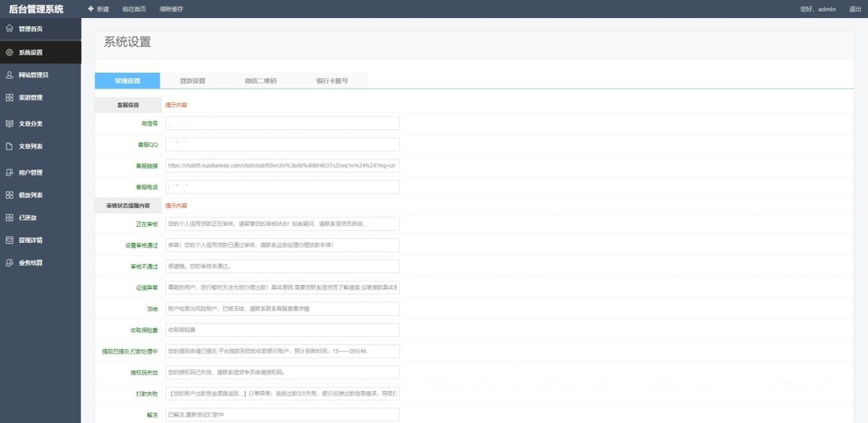
Task: Click the grid icon beside 借款列表
Action: 9,195
